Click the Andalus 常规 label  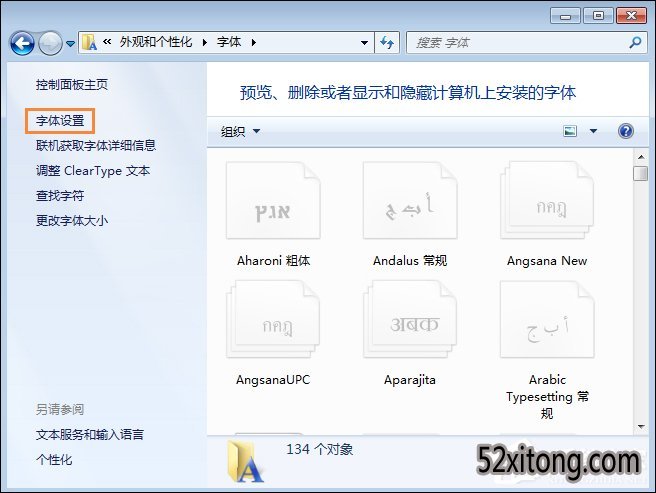[410, 261]
